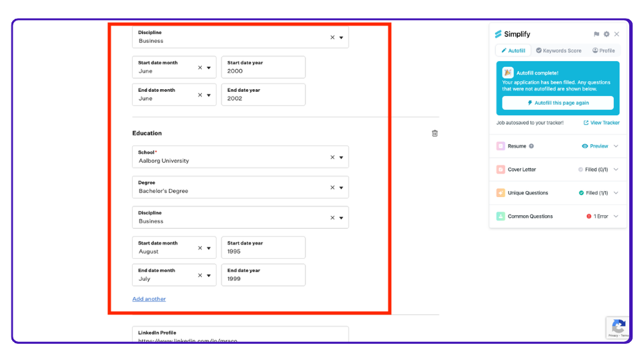Clear the June start month of 2000 entry
644x362 pixels.
click(200, 68)
